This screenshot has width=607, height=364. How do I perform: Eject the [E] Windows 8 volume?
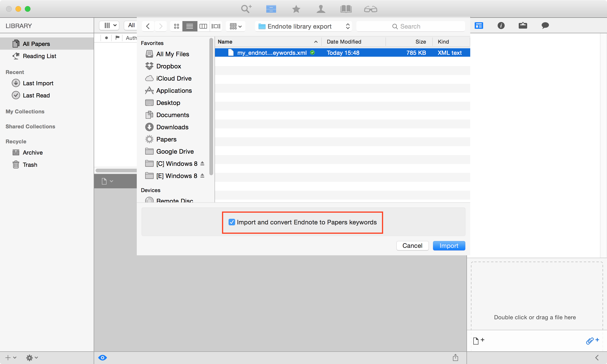pos(202,176)
